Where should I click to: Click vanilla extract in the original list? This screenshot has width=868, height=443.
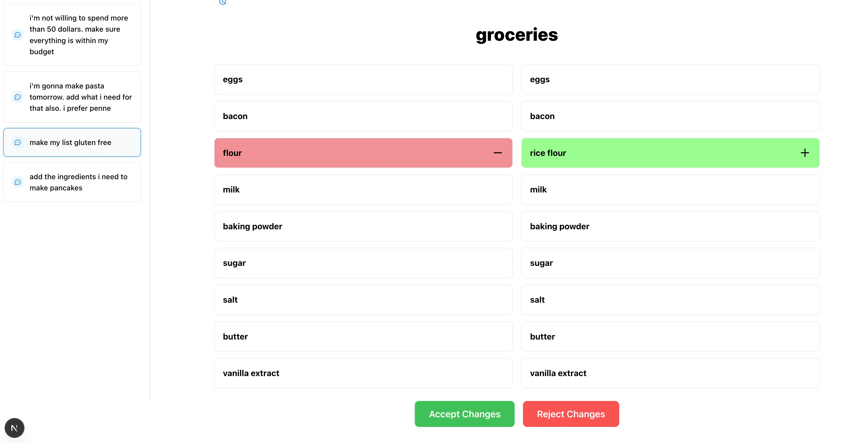[x=363, y=373]
